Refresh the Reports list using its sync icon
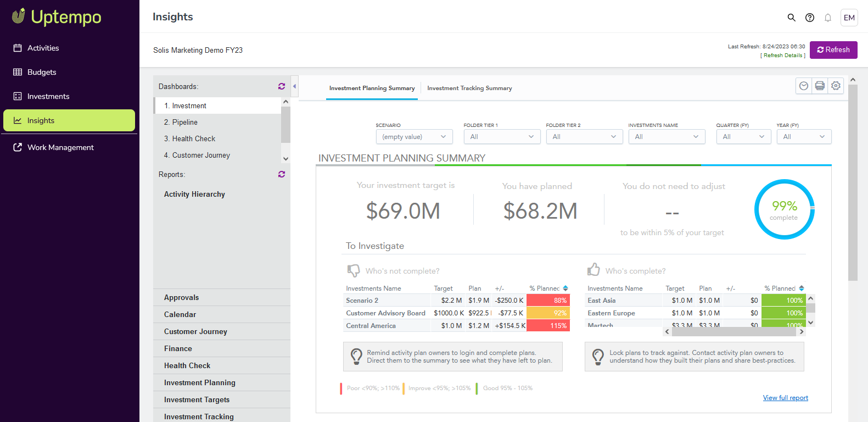868x422 pixels. coord(282,174)
